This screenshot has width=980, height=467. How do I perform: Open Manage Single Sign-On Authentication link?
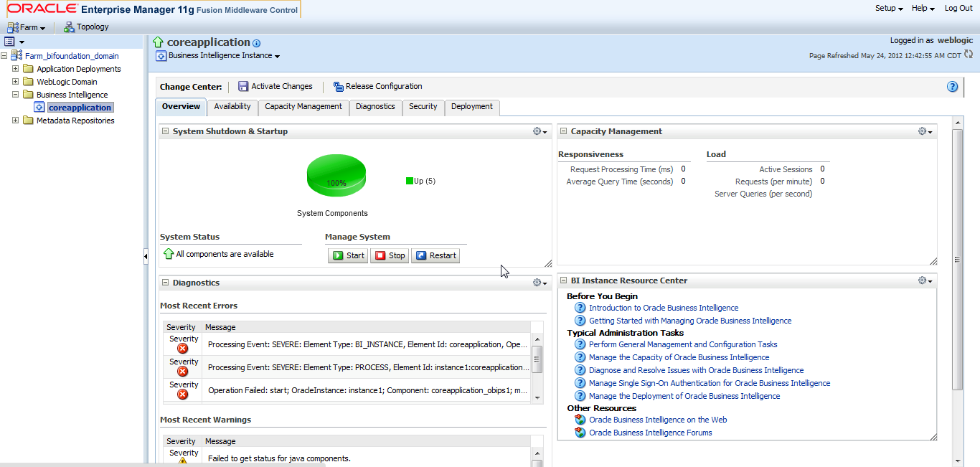point(710,383)
